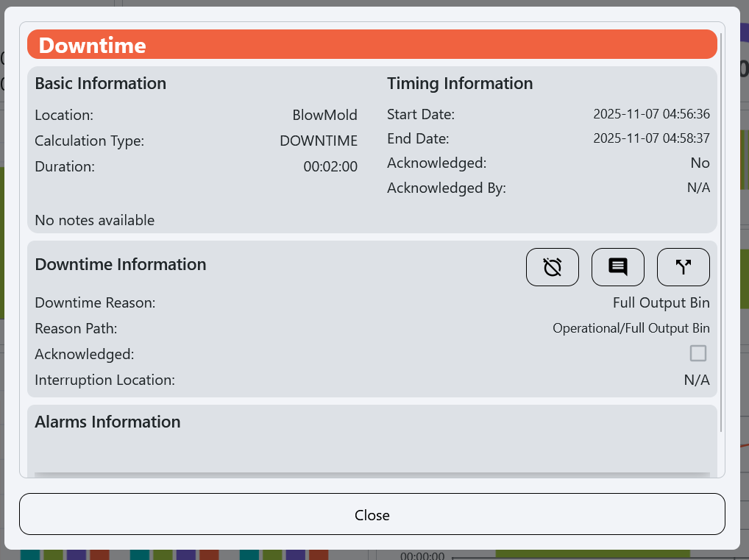This screenshot has width=749, height=560.
Task: Click the End Date value 2025-11-07 04:58:37
Action: [651, 138]
